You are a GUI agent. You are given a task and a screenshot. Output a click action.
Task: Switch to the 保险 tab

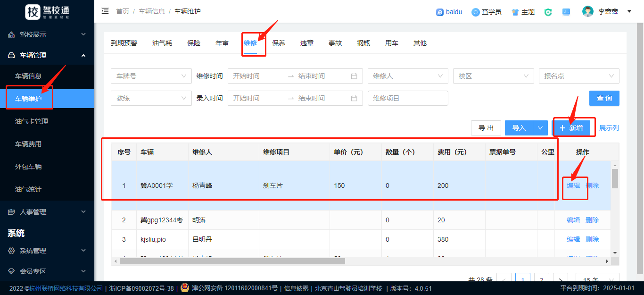pos(194,43)
